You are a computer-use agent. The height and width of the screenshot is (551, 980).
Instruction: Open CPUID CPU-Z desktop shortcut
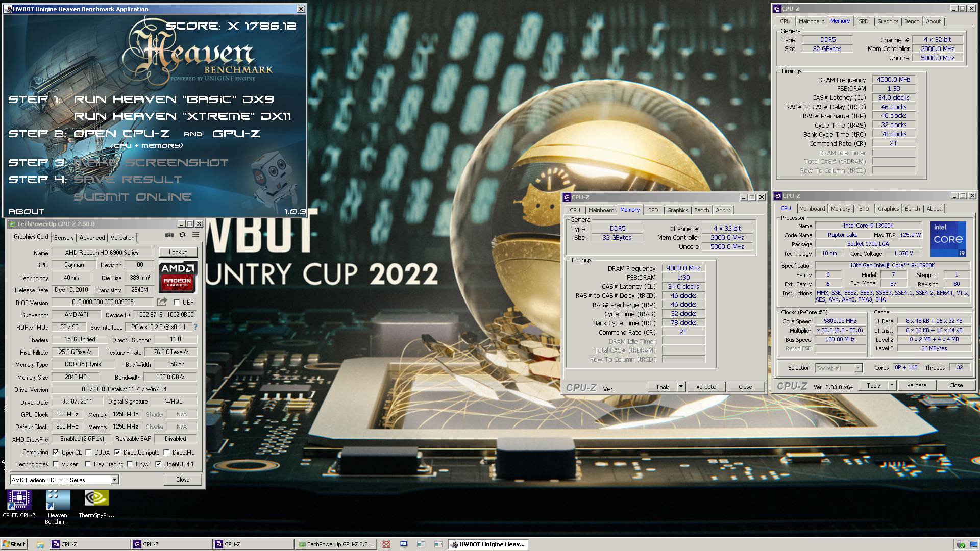click(19, 505)
